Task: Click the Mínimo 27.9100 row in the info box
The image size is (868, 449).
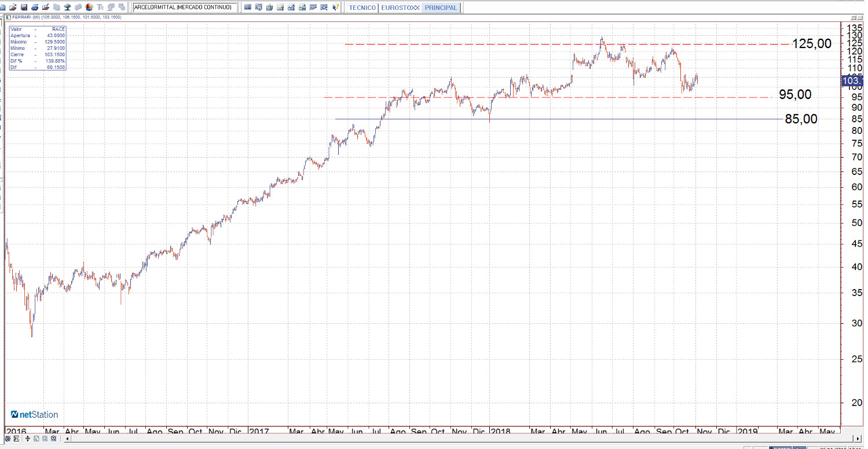Action: tap(38, 48)
